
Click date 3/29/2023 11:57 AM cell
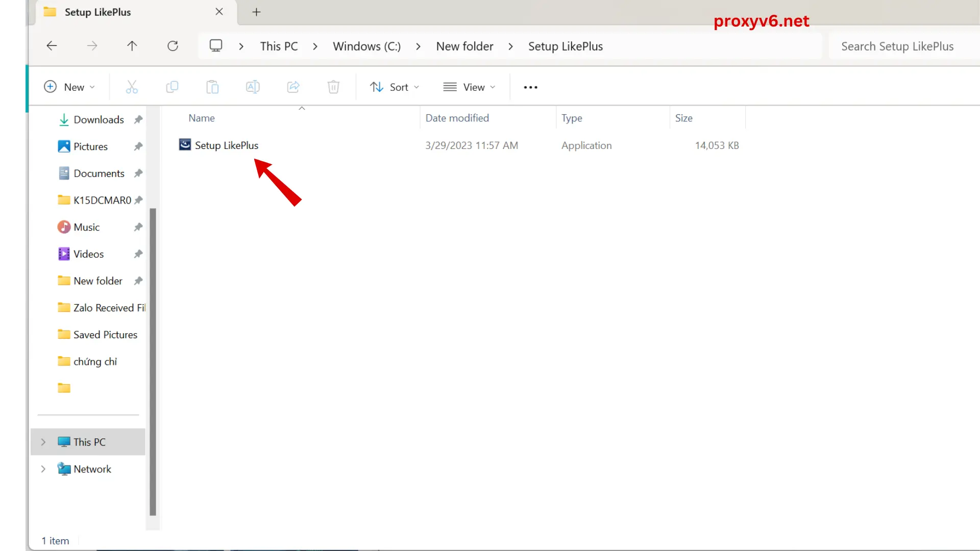click(x=472, y=145)
